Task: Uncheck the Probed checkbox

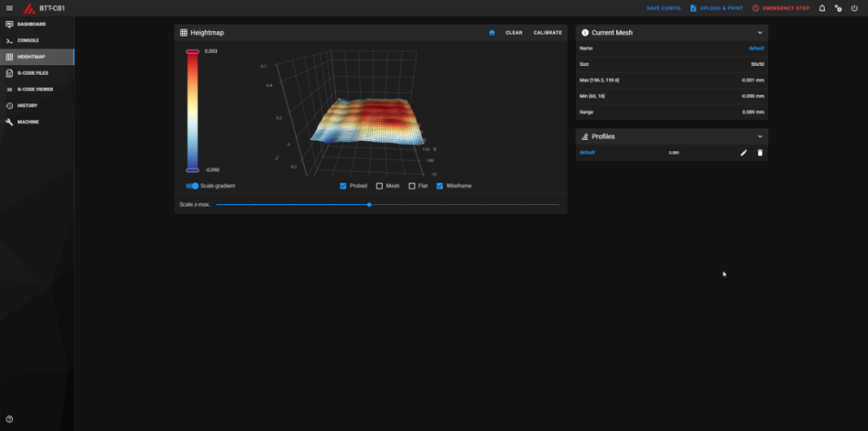Action: [x=343, y=186]
